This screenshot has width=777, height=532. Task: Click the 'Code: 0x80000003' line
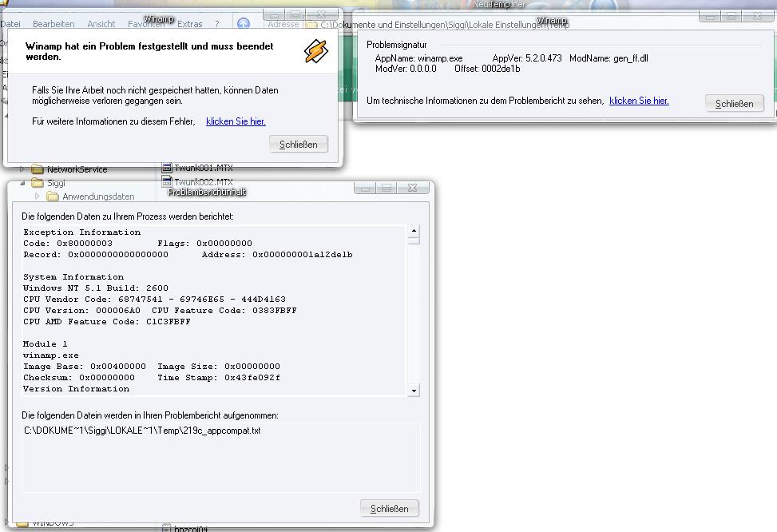[68, 244]
